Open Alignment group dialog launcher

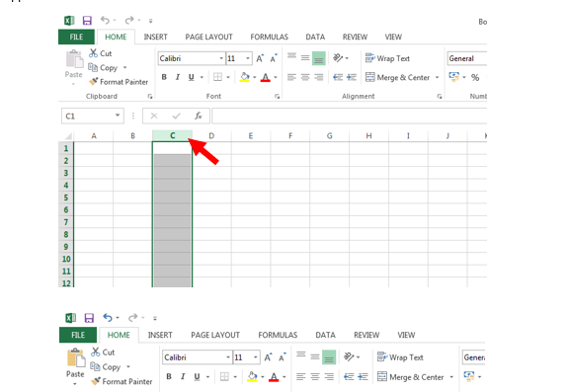coord(439,97)
